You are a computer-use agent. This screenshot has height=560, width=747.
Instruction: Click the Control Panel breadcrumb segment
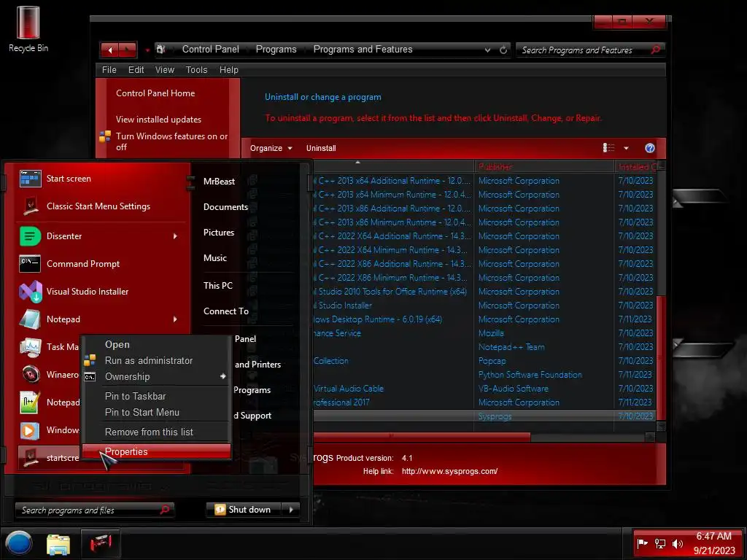(x=211, y=50)
